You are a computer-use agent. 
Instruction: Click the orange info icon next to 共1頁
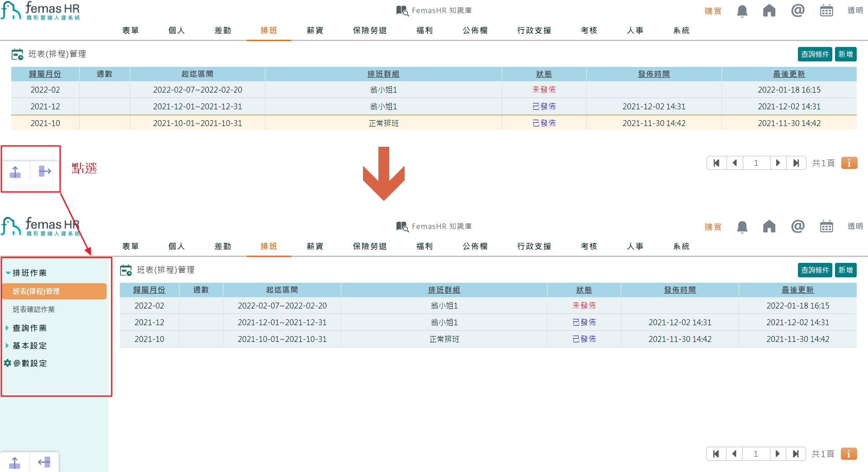coord(849,163)
